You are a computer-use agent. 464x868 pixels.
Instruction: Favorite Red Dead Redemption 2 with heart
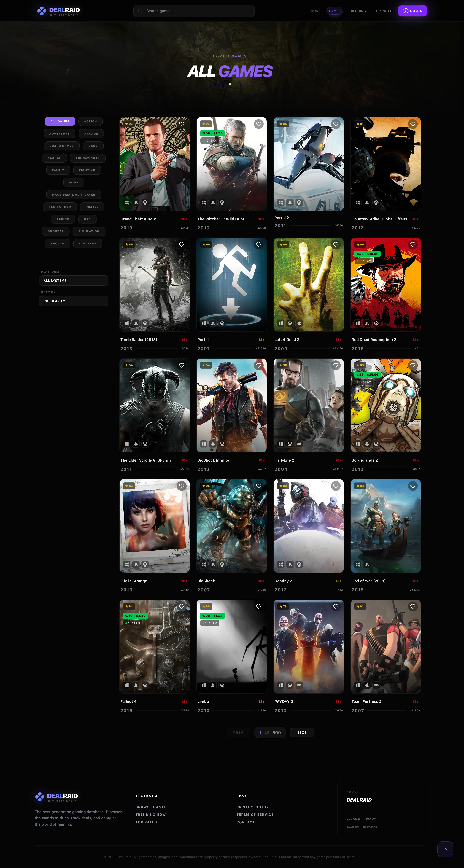point(413,245)
